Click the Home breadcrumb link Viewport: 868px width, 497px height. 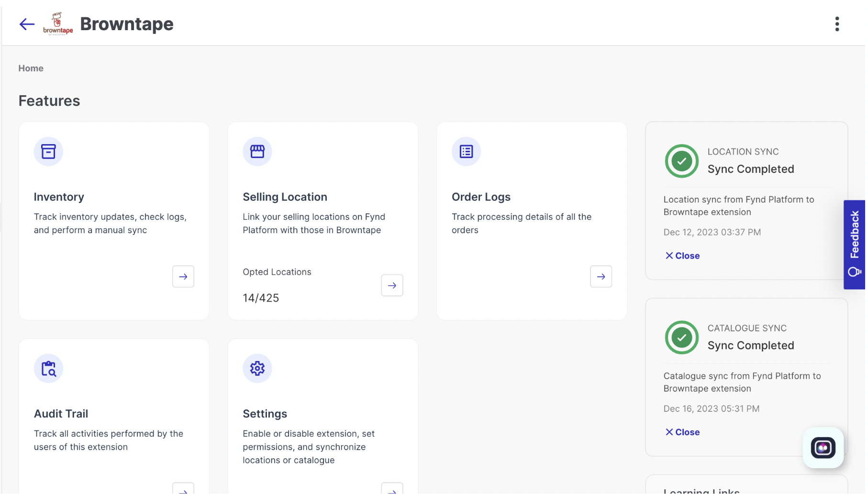pos(31,68)
